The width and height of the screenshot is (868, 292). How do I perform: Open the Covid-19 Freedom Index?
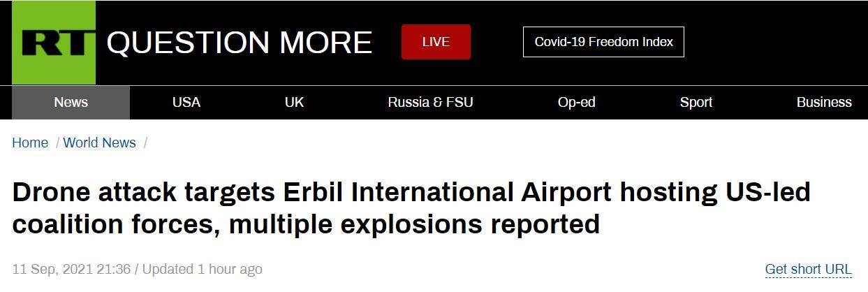point(603,42)
